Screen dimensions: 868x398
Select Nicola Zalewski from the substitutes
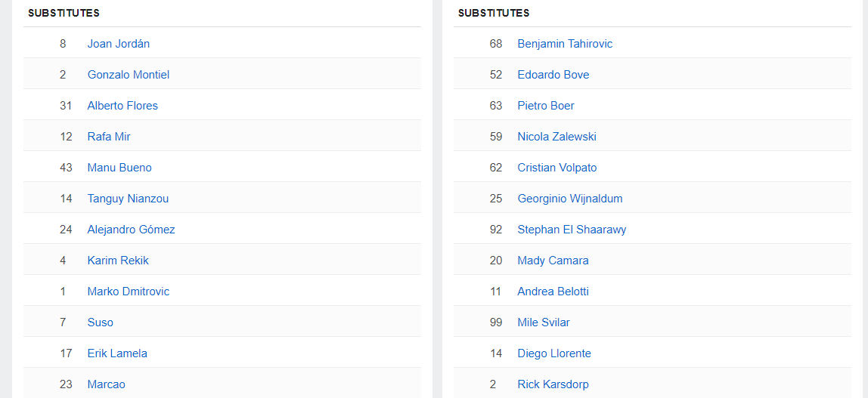click(x=556, y=137)
